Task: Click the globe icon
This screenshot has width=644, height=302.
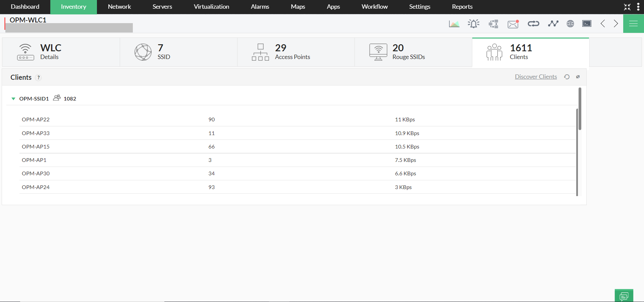Action: pyautogui.click(x=570, y=23)
